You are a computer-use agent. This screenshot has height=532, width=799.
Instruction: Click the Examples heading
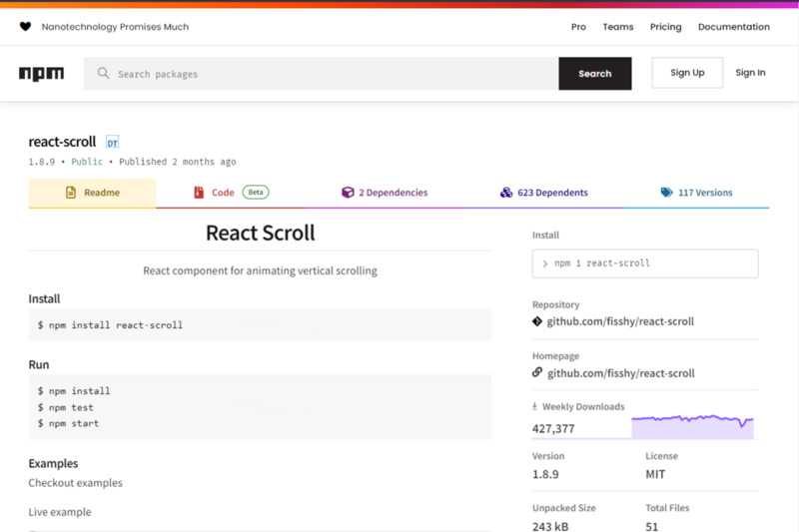[54, 463]
